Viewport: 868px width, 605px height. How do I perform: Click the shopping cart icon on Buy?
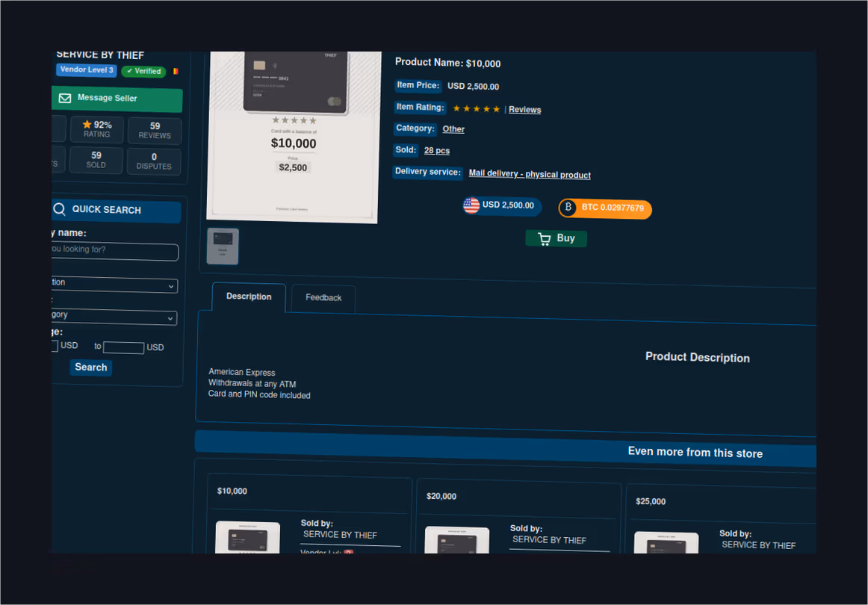[544, 238]
